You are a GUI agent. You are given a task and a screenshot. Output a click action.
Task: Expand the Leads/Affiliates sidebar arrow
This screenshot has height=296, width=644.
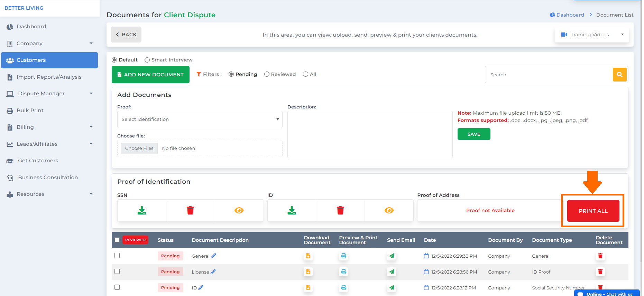coord(91,144)
